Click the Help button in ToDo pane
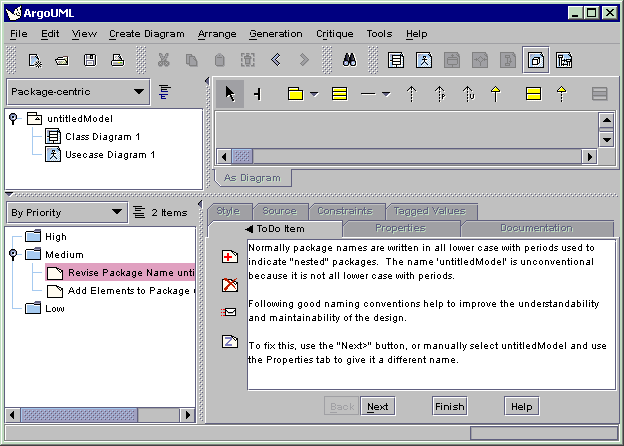This screenshot has height=446, width=624. [x=521, y=407]
